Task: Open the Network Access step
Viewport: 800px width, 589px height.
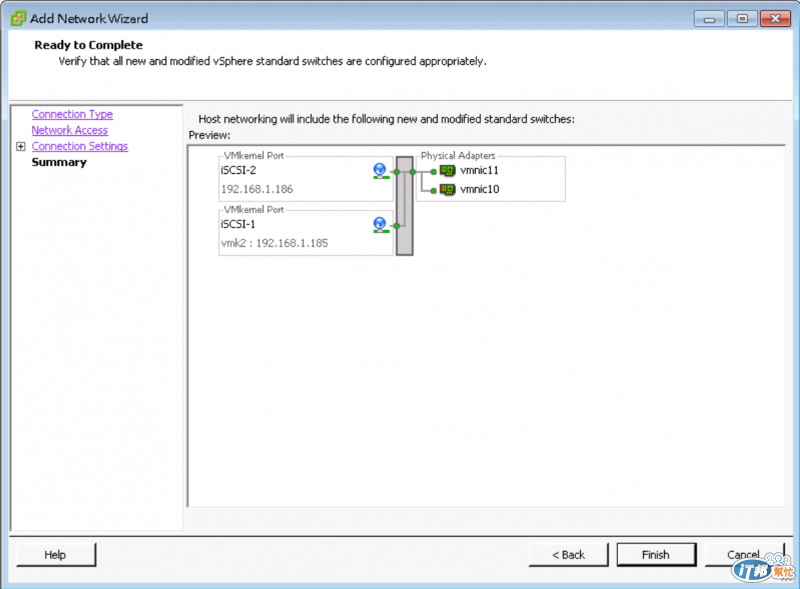Action: coord(69,130)
